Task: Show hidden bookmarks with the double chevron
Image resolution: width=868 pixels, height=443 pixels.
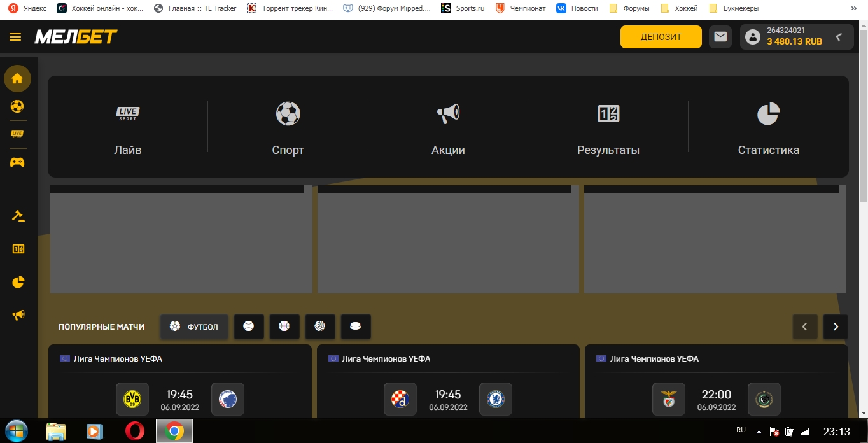Action: tap(854, 8)
